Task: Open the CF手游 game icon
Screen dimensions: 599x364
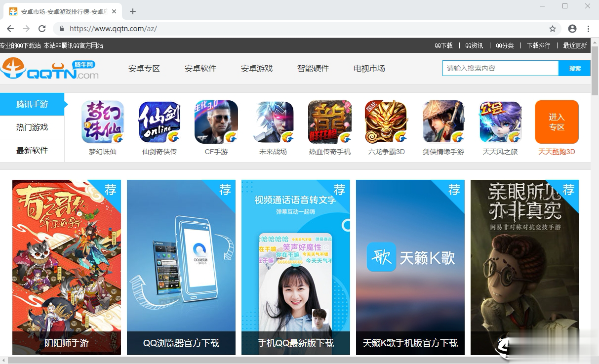Action: click(x=216, y=121)
